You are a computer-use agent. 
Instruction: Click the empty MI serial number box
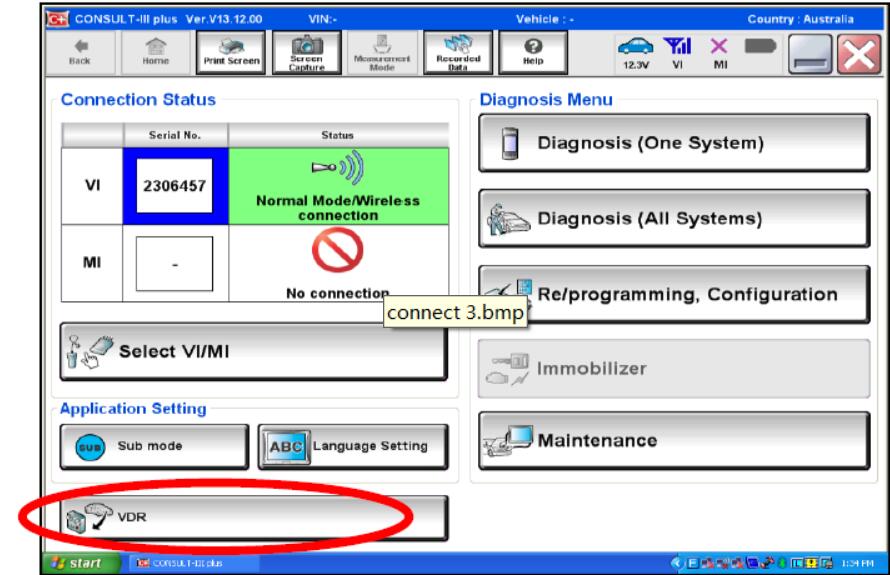click(175, 264)
